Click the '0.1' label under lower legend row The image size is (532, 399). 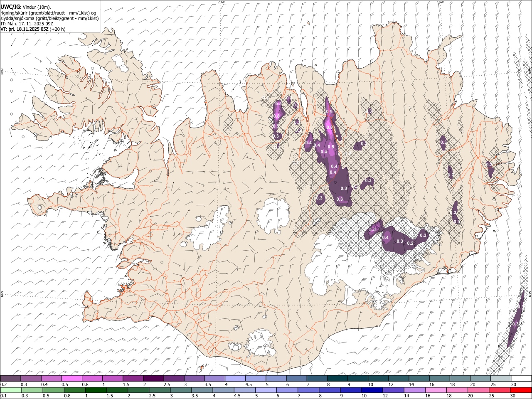[3, 396]
